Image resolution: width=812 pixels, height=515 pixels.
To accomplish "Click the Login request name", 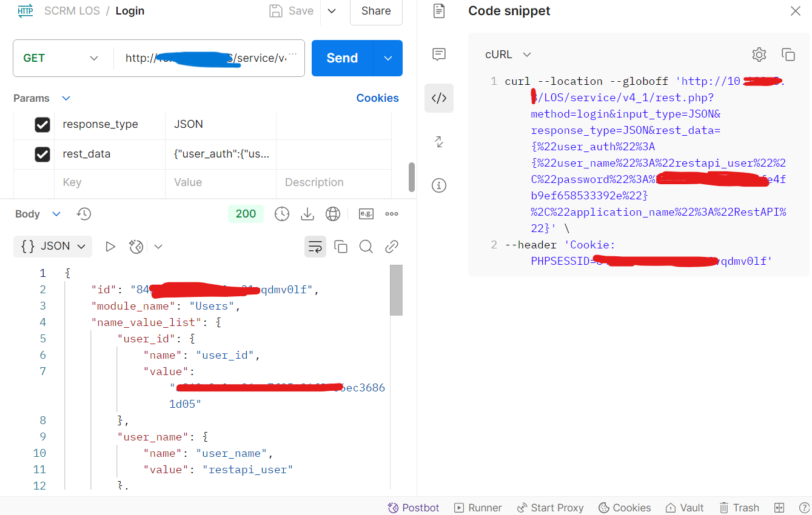I will pyautogui.click(x=130, y=11).
